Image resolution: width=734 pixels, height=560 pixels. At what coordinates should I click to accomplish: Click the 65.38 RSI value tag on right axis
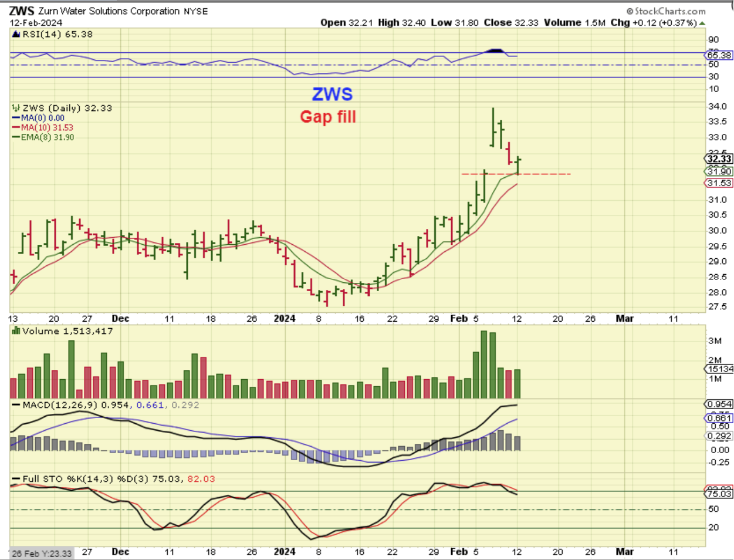719,55
